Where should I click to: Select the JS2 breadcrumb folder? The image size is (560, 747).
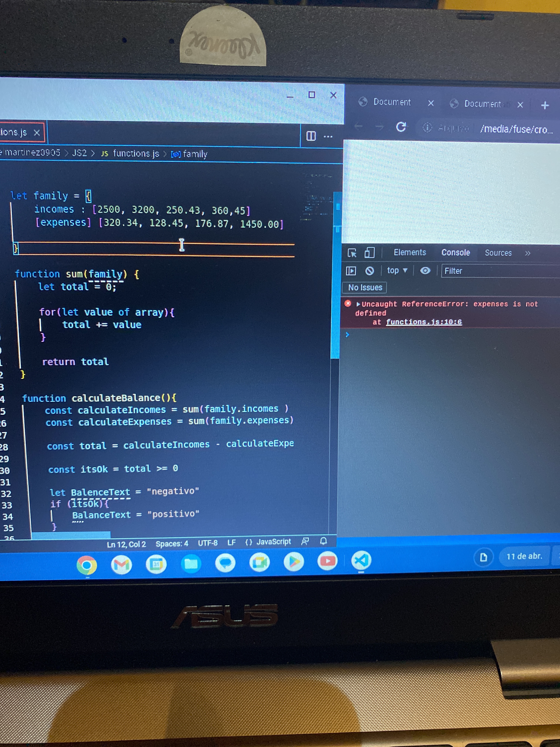(79, 153)
